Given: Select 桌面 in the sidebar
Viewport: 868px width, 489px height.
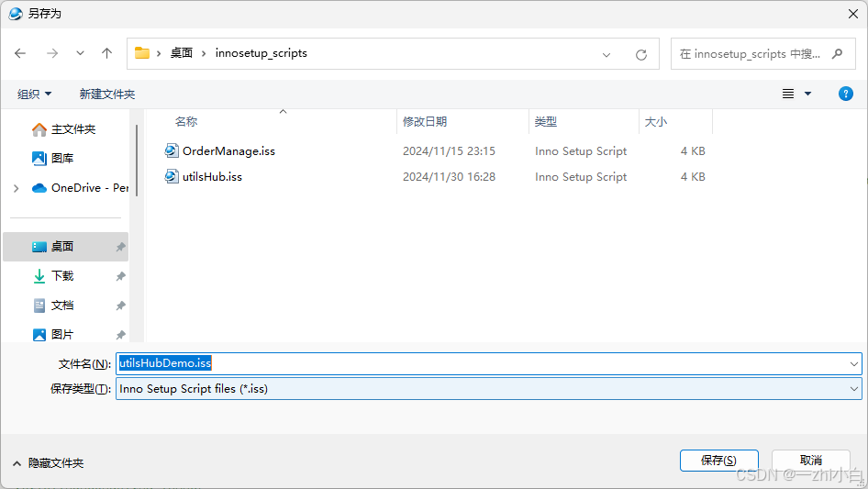Looking at the screenshot, I should (x=66, y=247).
